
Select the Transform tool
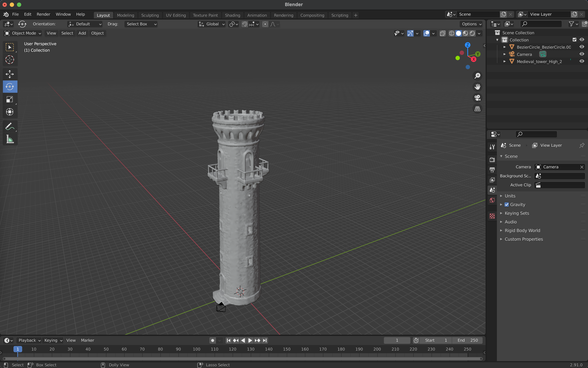coord(10,112)
